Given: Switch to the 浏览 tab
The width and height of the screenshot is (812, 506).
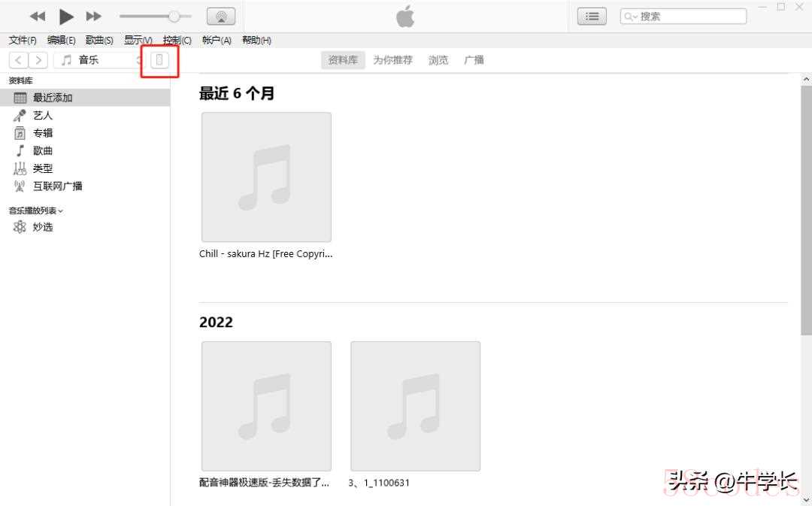Looking at the screenshot, I should (x=438, y=60).
